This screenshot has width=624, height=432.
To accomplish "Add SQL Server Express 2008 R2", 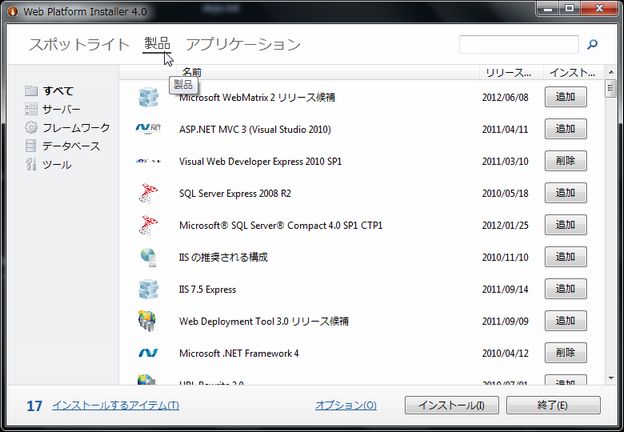I will (566, 193).
